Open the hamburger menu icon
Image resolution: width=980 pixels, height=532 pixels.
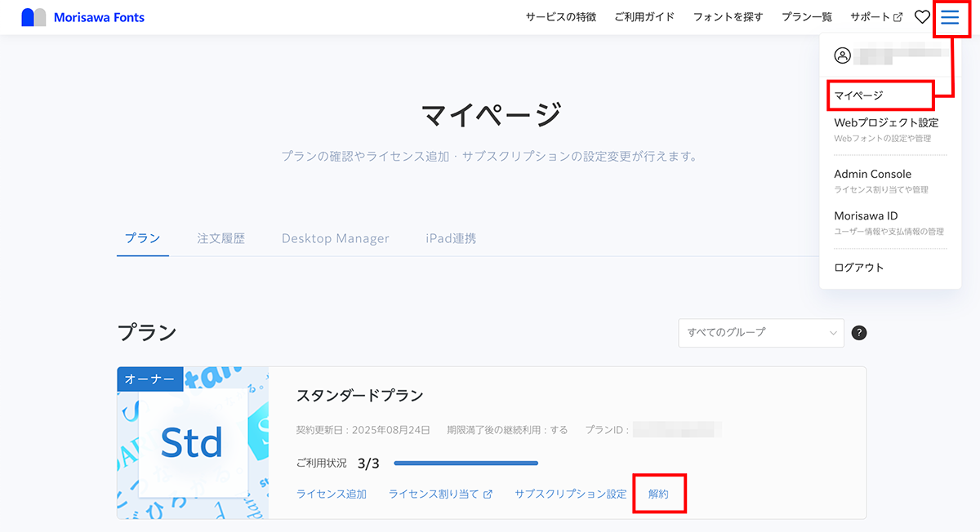[x=950, y=17]
